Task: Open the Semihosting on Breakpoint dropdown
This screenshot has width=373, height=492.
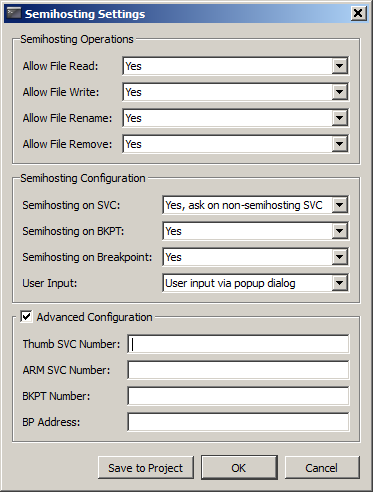Action: pos(340,257)
